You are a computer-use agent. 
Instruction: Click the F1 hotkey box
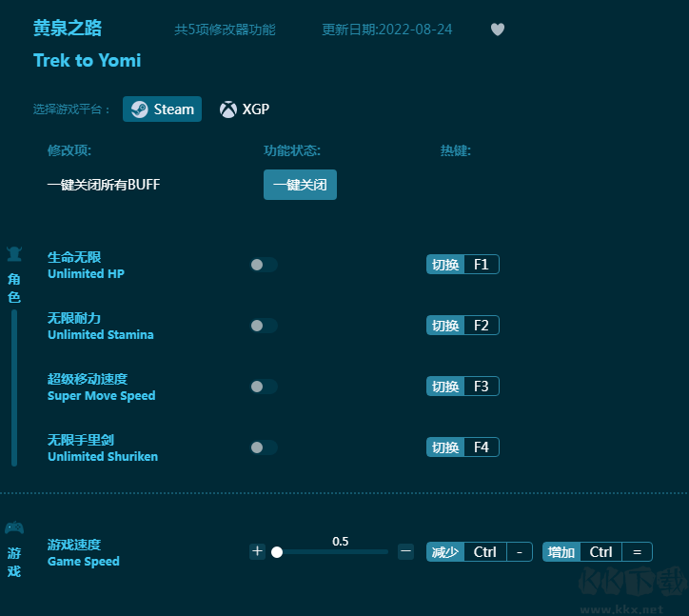[482, 265]
